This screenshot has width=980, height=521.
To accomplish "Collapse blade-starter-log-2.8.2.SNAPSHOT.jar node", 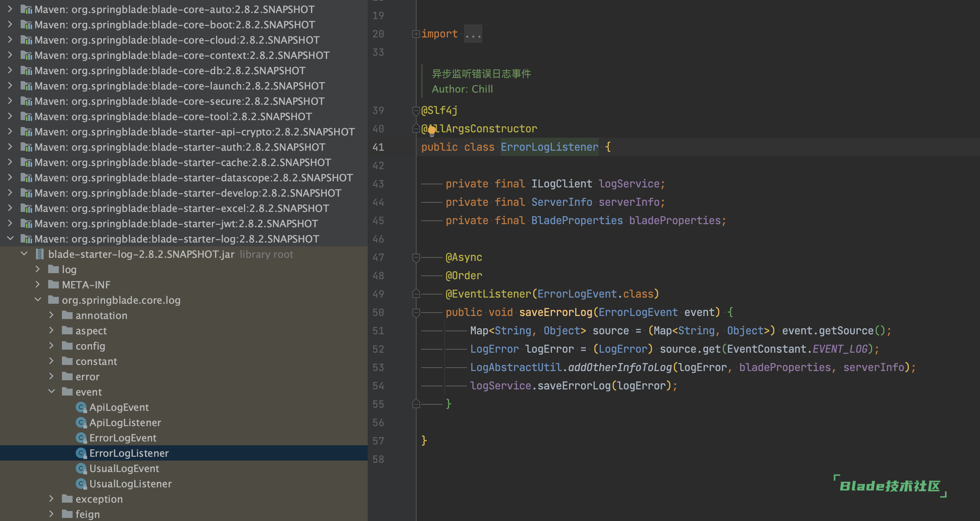I will (24, 254).
